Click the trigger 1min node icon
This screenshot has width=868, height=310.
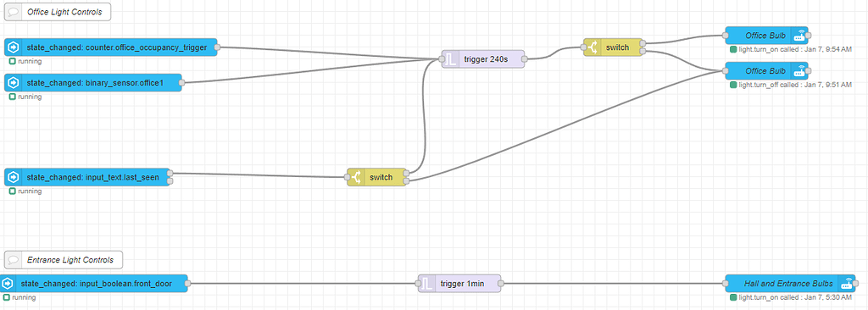coord(427,284)
